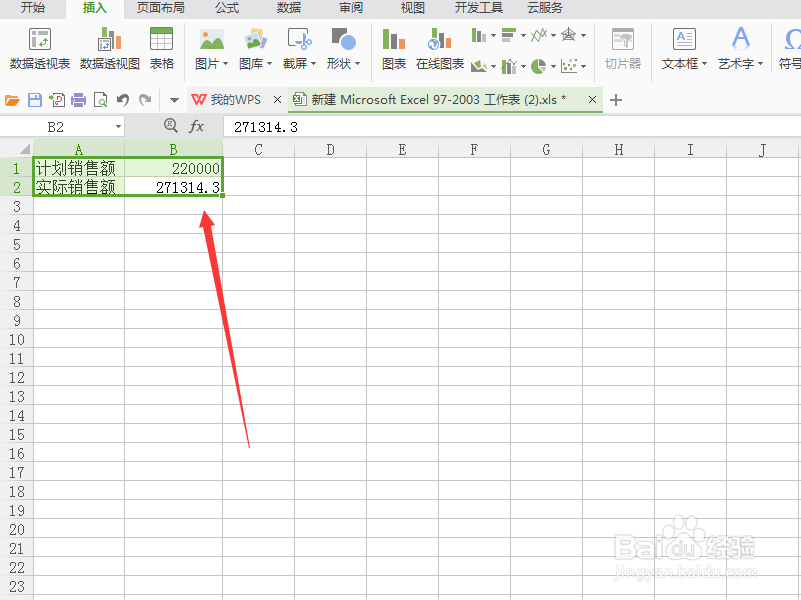Switch to the 云服务 ribbon tab
Image resolution: width=801 pixels, height=600 pixels.
(x=545, y=8)
